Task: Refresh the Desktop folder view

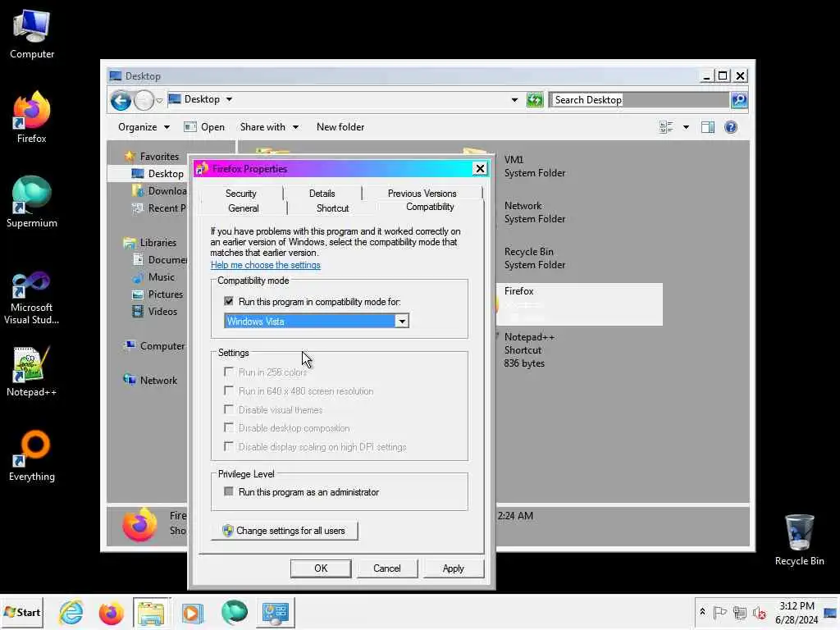Action: 535,99
